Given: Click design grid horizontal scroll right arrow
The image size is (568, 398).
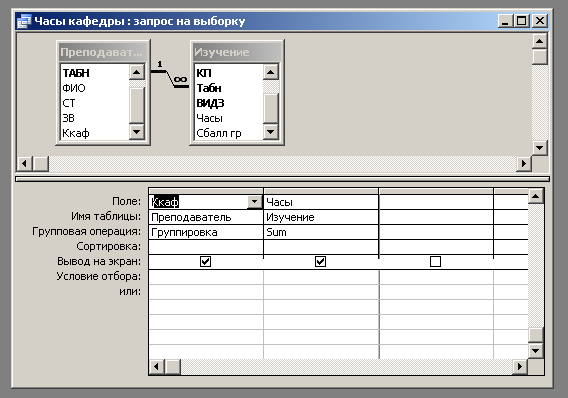Looking at the screenshot, I should point(520,366).
